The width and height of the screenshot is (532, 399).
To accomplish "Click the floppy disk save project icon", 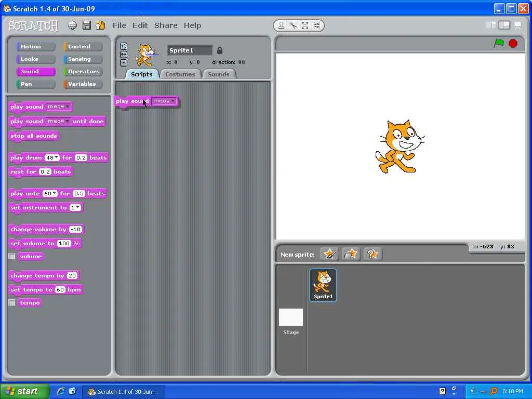I will point(87,25).
